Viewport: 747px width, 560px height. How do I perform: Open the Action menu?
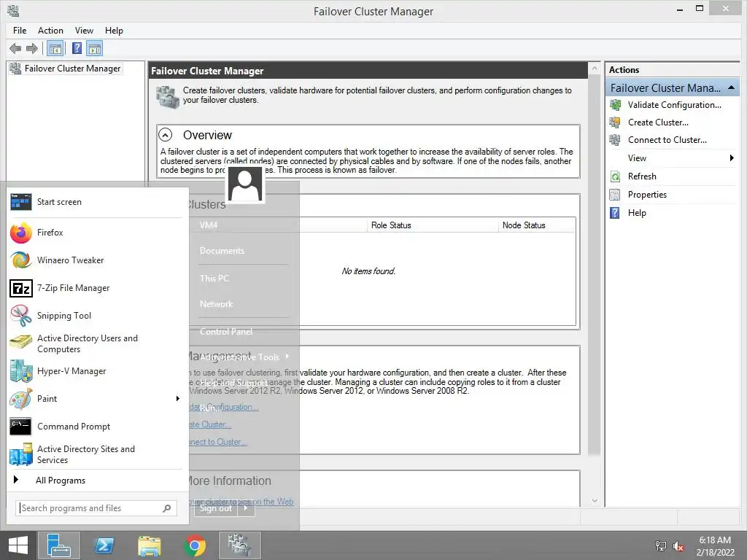coord(50,31)
